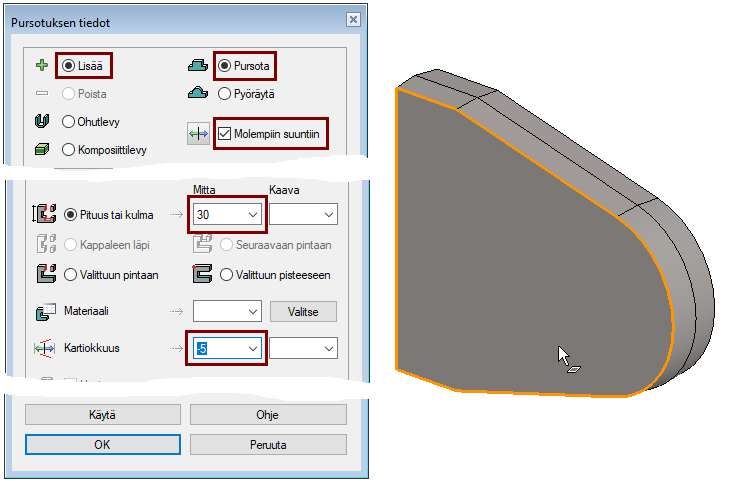This screenshot has width=732, height=483.
Task: Click the Komposiittilevy green block icon
Action: coord(41,150)
